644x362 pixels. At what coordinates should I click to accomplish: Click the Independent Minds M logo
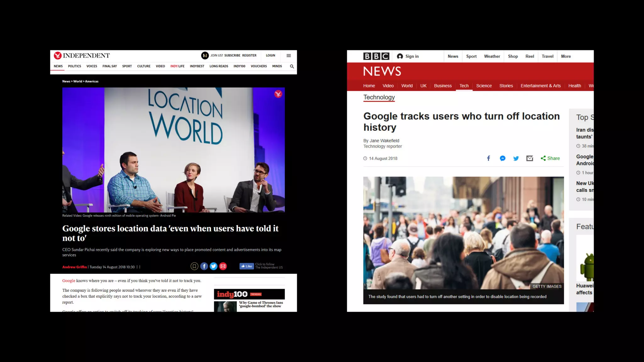[205, 56]
